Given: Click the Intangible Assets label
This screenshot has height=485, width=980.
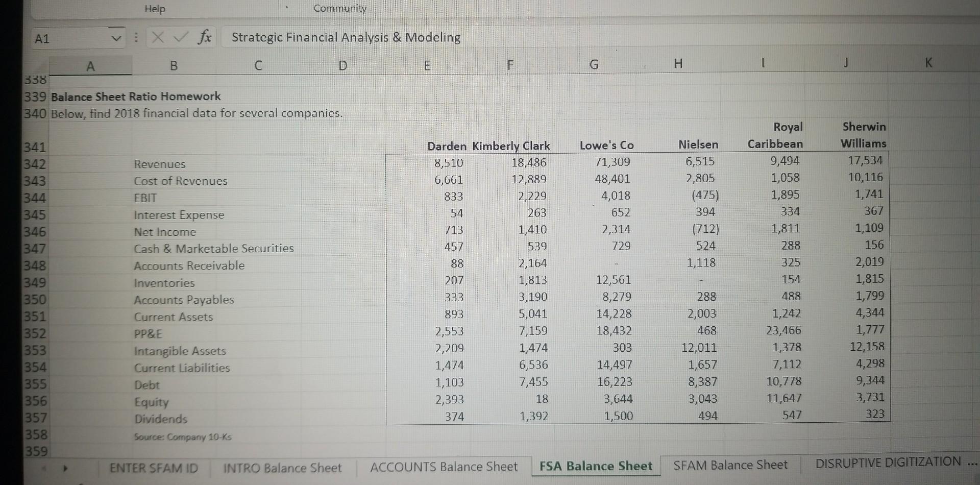Looking at the screenshot, I should coord(180,351).
